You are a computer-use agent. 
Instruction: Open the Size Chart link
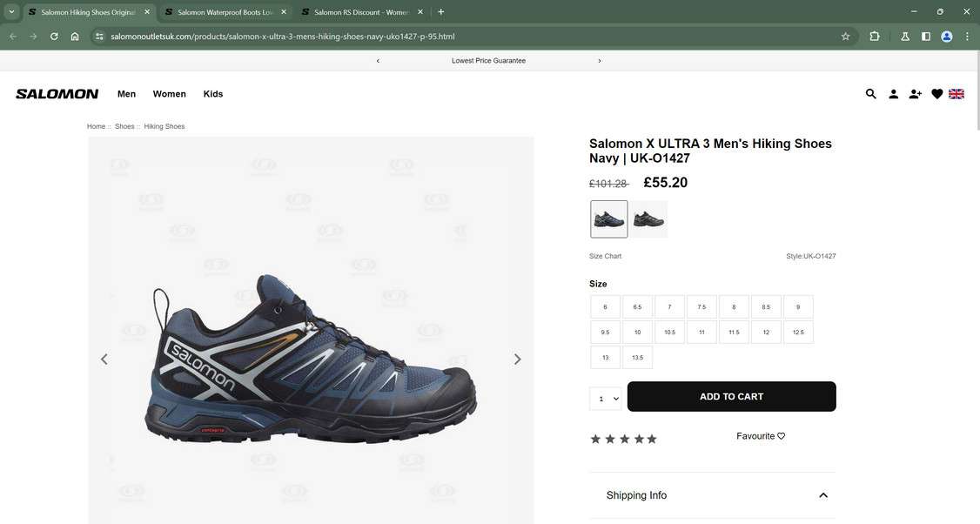(x=605, y=256)
